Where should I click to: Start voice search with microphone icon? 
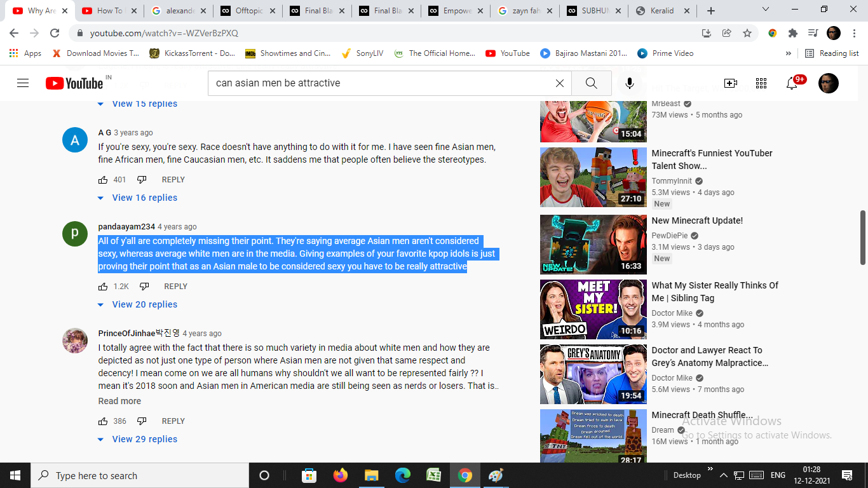(x=630, y=83)
